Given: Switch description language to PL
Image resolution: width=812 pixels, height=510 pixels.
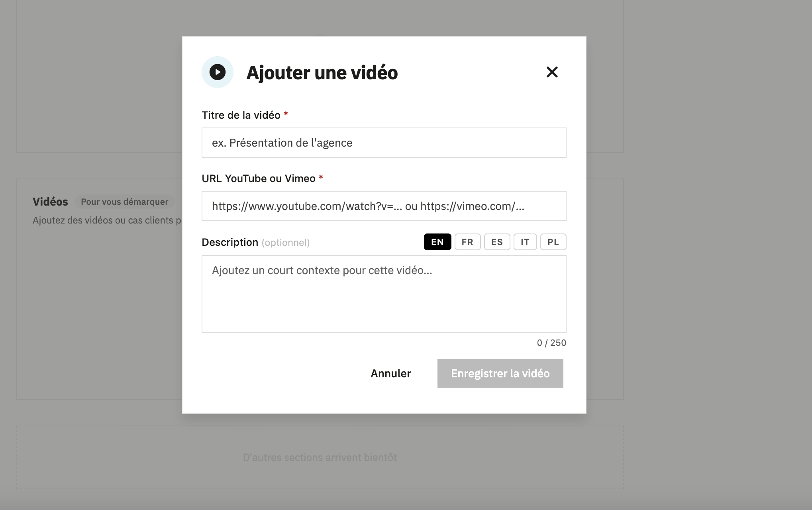Looking at the screenshot, I should [x=553, y=242].
